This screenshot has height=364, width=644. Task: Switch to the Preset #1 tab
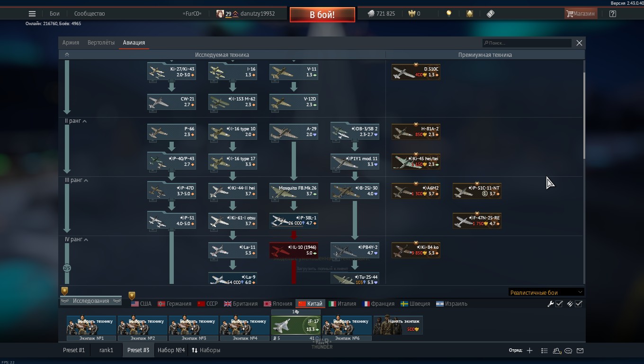point(74,350)
